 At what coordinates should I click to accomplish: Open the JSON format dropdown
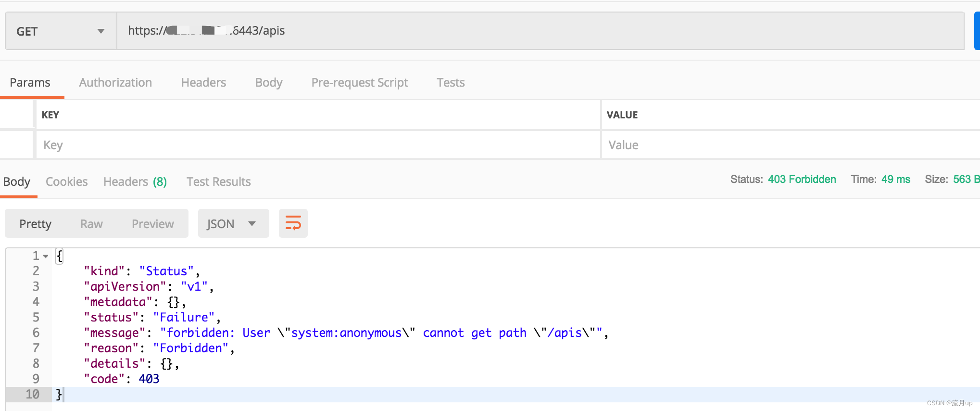coord(234,224)
